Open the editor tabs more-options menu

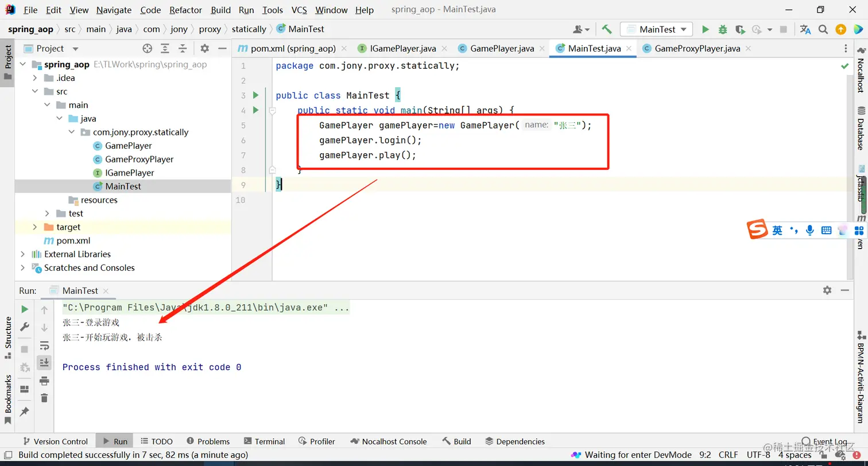point(846,49)
